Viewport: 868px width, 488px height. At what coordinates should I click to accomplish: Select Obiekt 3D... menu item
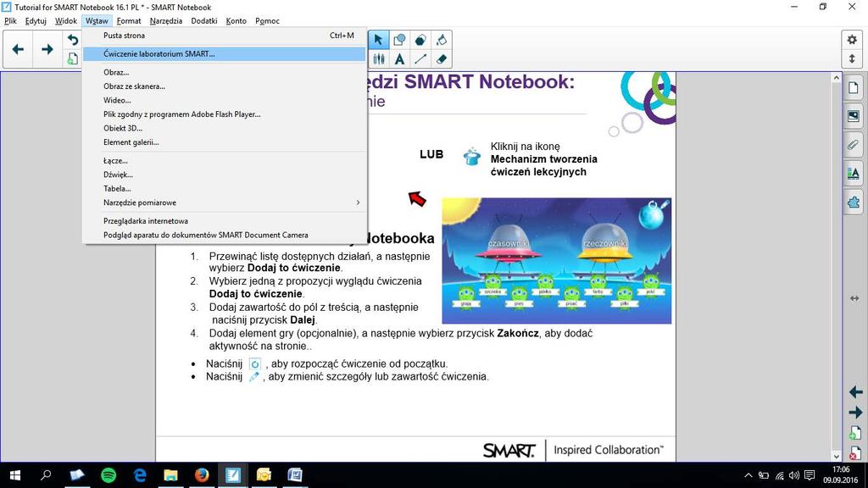pyautogui.click(x=224, y=128)
